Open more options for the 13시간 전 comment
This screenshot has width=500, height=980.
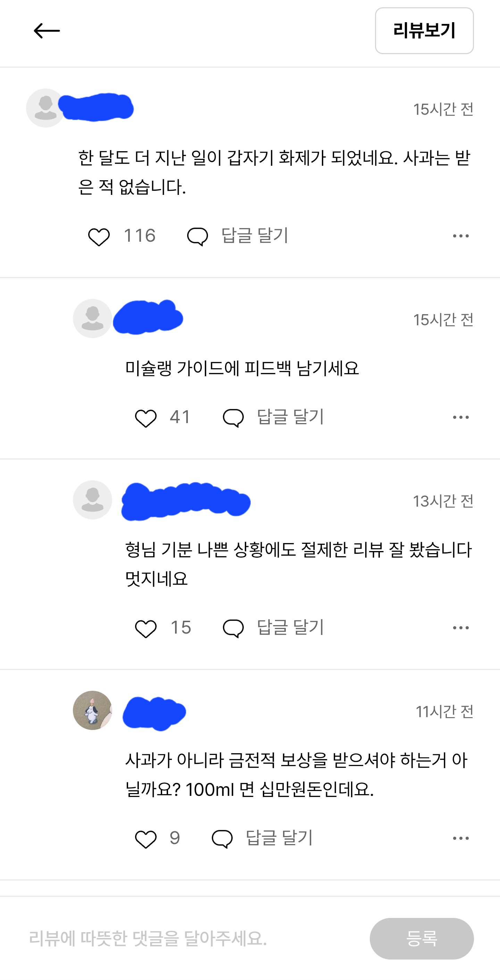(461, 628)
